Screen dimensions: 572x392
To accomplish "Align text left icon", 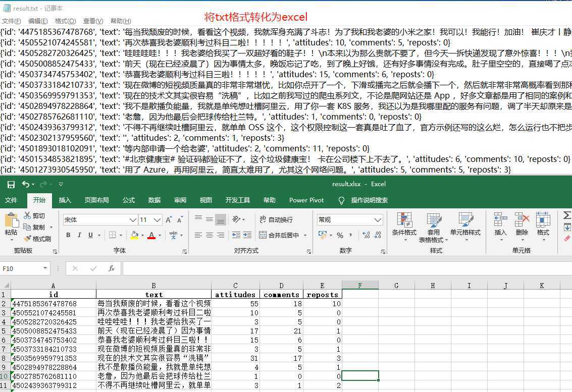I will pyautogui.click(x=198, y=235).
